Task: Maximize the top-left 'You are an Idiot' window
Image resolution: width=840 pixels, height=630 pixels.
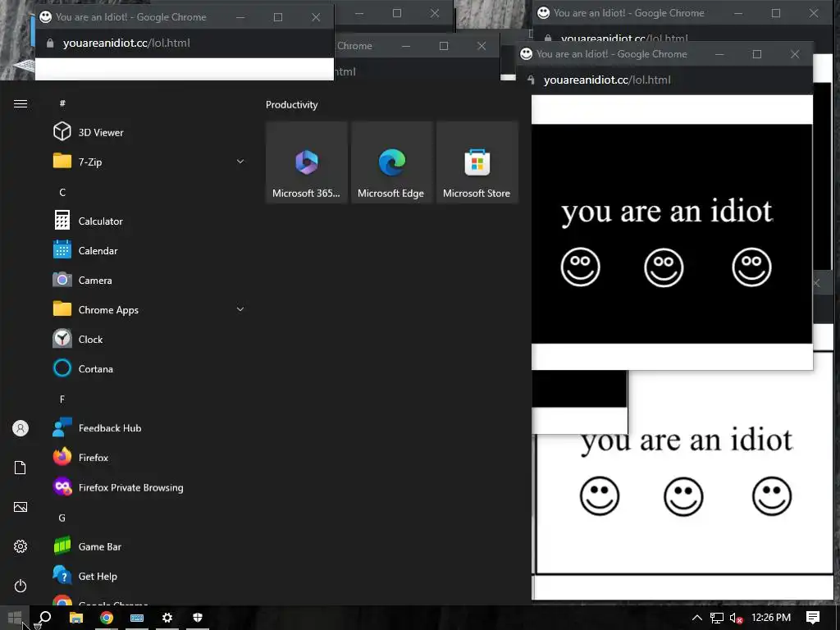Action: tap(278, 17)
